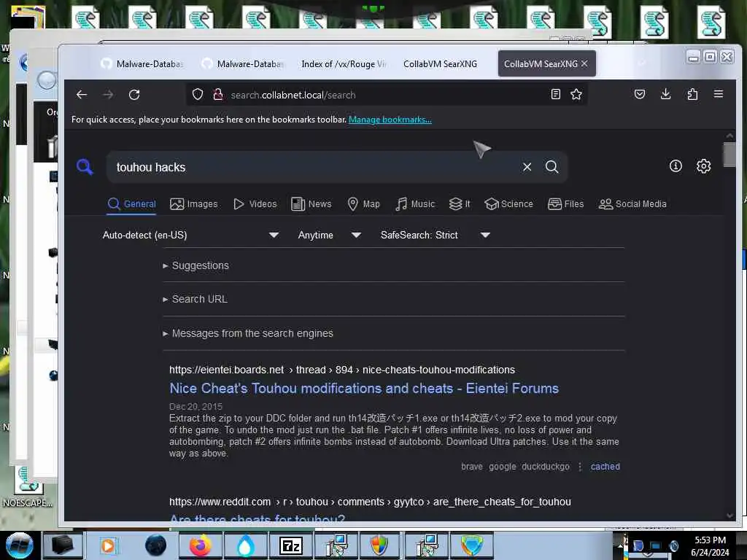Click the touhou hacks search field
The image size is (747, 560).
[x=314, y=167]
